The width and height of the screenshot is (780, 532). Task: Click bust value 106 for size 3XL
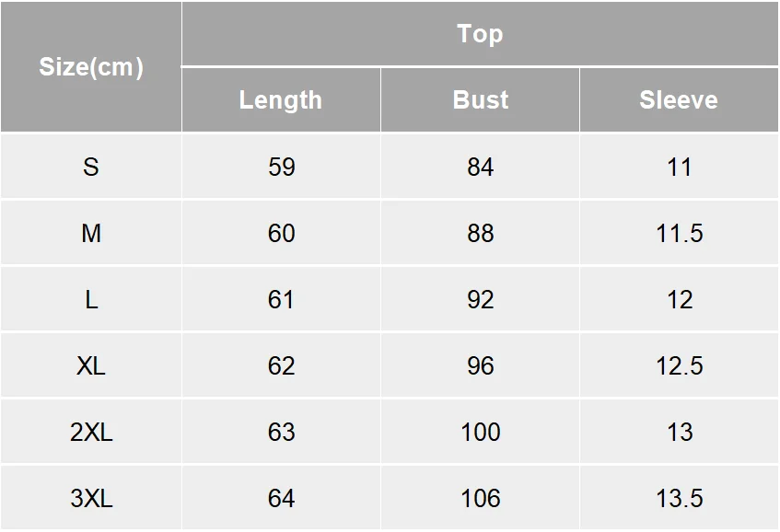click(480, 498)
